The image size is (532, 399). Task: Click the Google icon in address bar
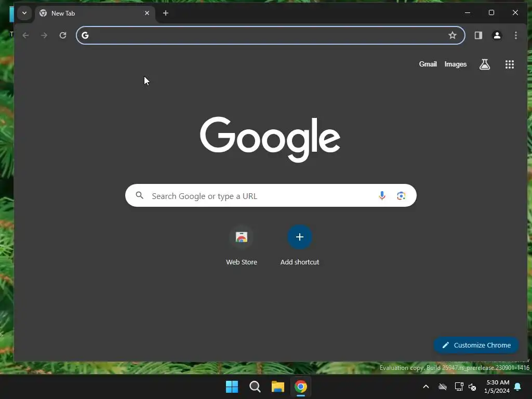(85, 35)
